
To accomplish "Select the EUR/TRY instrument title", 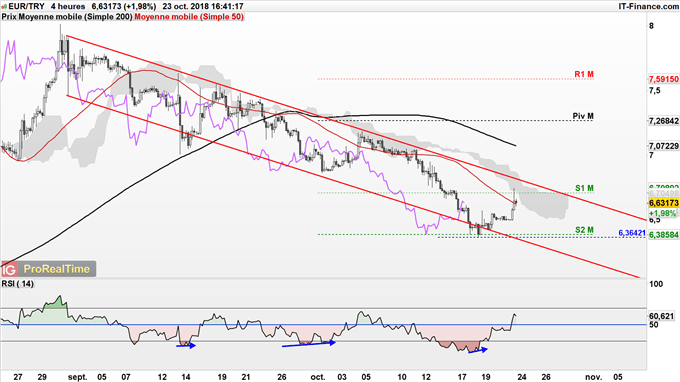I will click(x=26, y=7).
